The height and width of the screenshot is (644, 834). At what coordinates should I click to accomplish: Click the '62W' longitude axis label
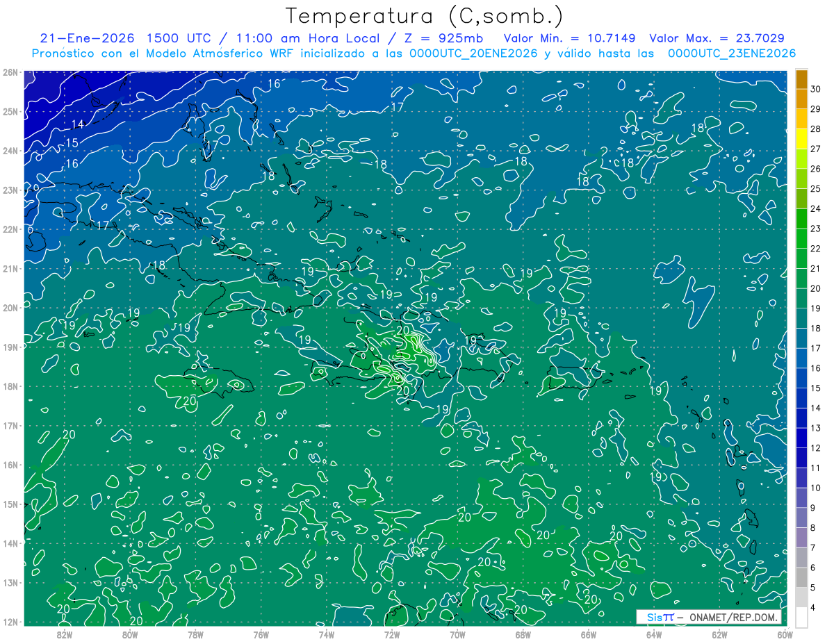click(719, 634)
